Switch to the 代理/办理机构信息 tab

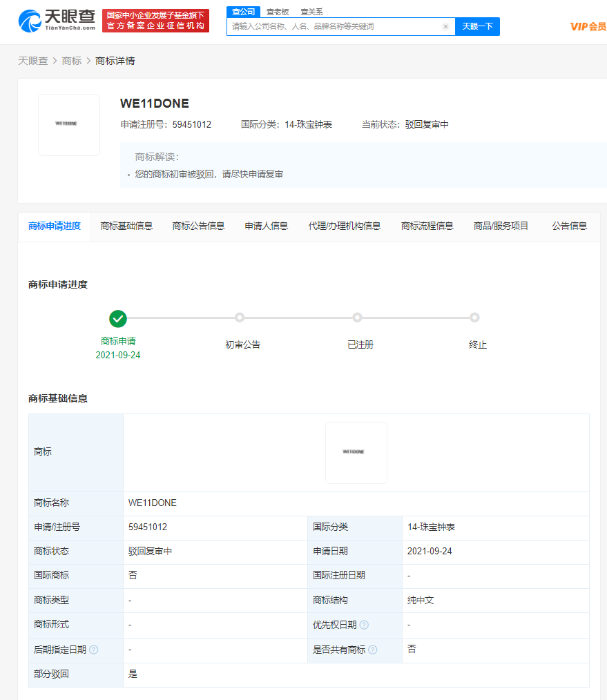click(x=345, y=226)
